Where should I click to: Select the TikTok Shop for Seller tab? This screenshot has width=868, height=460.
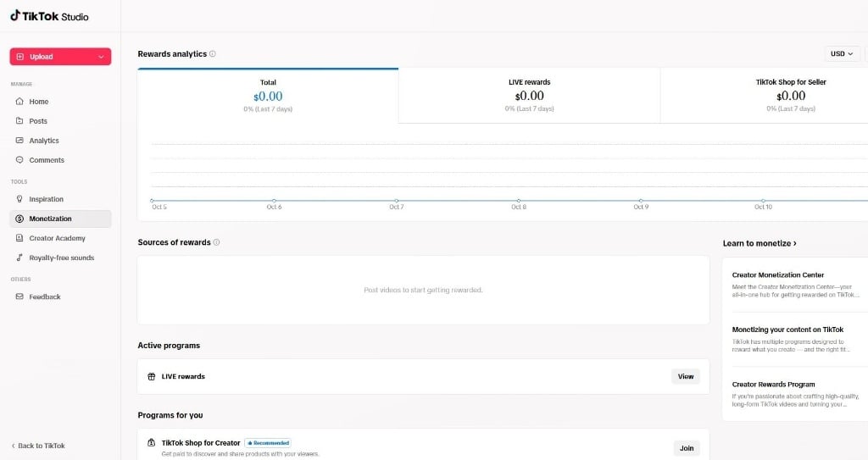pyautogui.click(x=791, y=95)
